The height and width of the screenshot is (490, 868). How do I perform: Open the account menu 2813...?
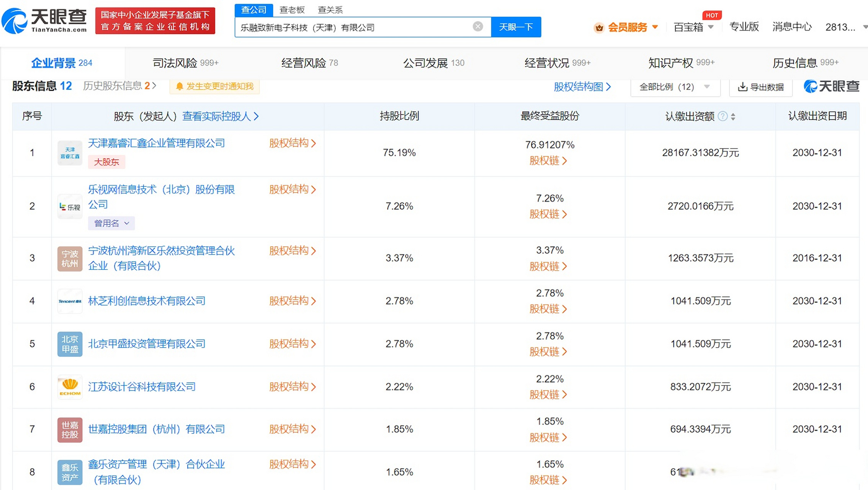[x=845, y=27]
